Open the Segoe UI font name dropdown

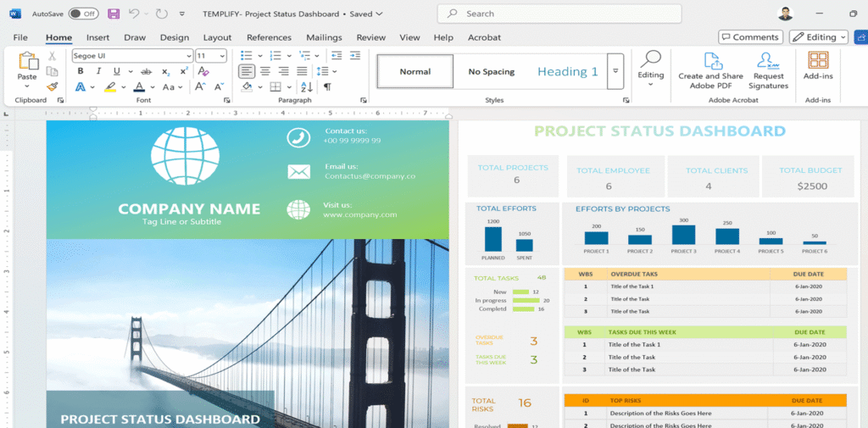pyautogui.click(x=131, y=55)
